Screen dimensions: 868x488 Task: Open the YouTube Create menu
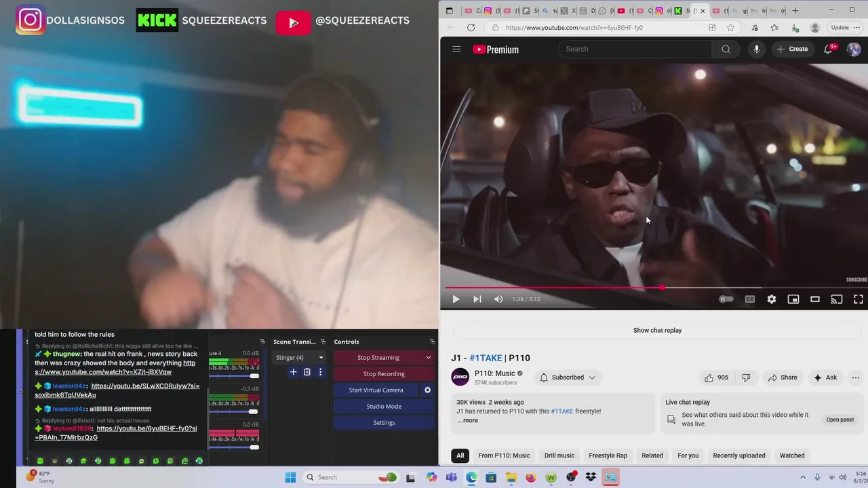point(793,49)
